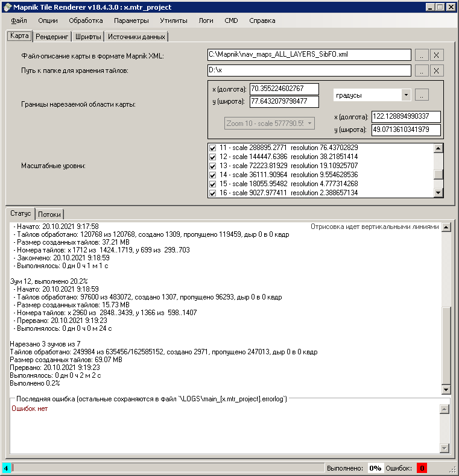Screen dimensions: 459x476
Task: Edit longitude field with 122.128894990337
Action: tap(406, 116)
